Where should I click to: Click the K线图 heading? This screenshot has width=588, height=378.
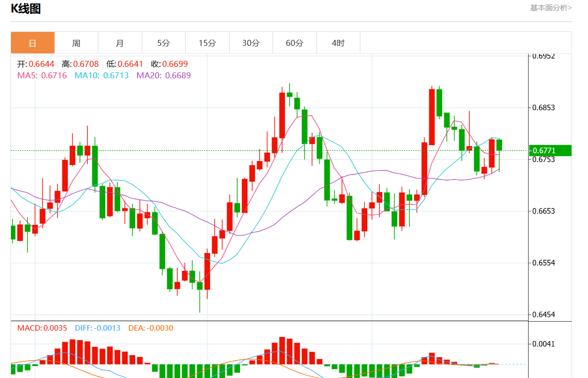(25, 8)
